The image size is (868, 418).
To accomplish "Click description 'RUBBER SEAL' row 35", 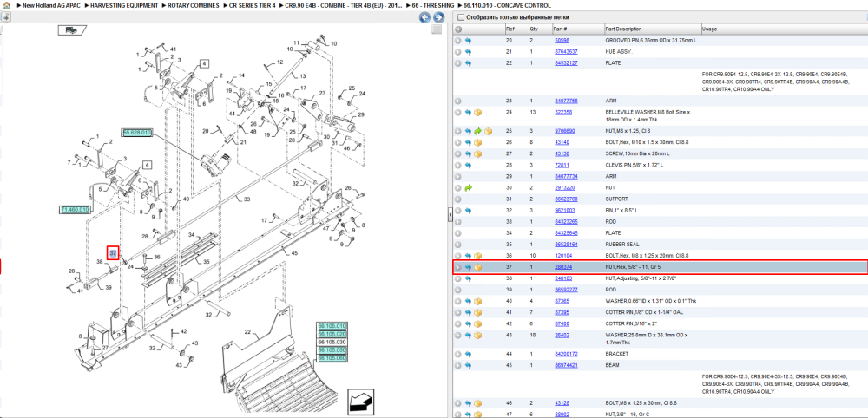I will (621, 245).
